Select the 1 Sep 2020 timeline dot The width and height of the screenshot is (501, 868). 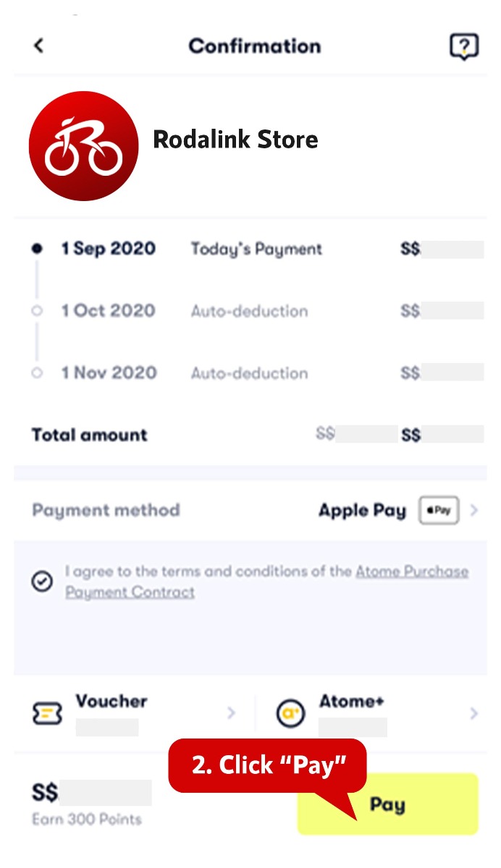37,249
